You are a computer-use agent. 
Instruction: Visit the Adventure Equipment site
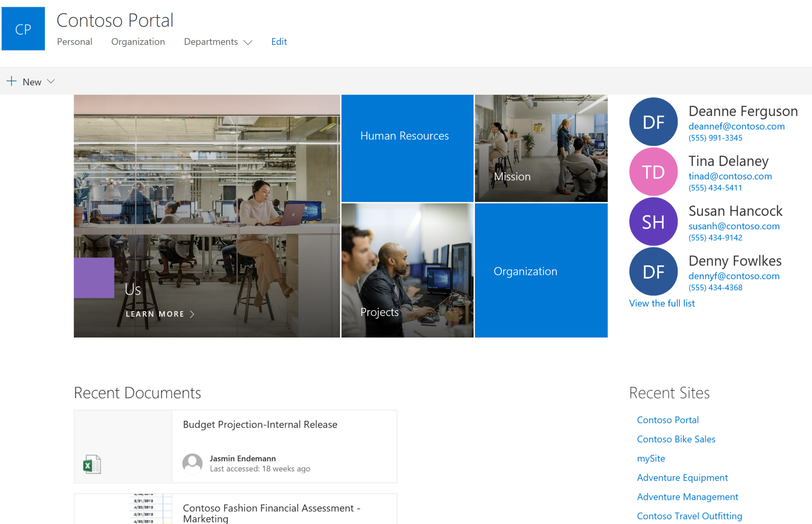click(682, 478)
